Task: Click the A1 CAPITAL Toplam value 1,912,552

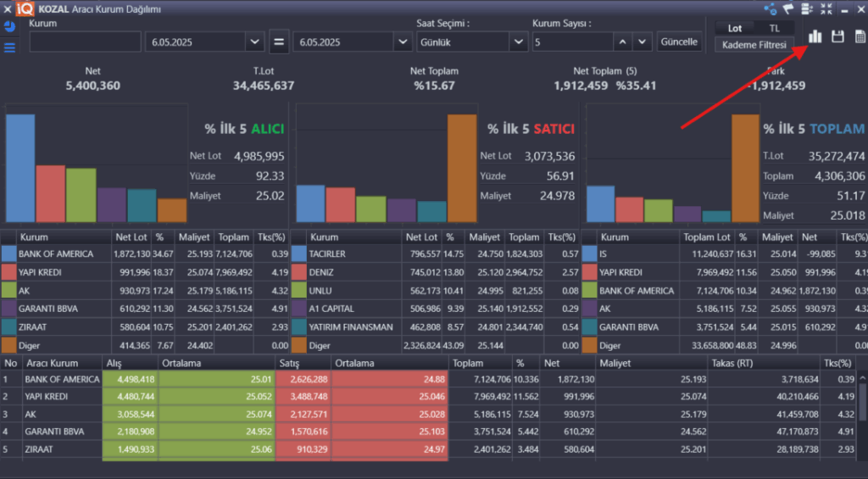Action: pyautogui.click(x=524, y=309)
